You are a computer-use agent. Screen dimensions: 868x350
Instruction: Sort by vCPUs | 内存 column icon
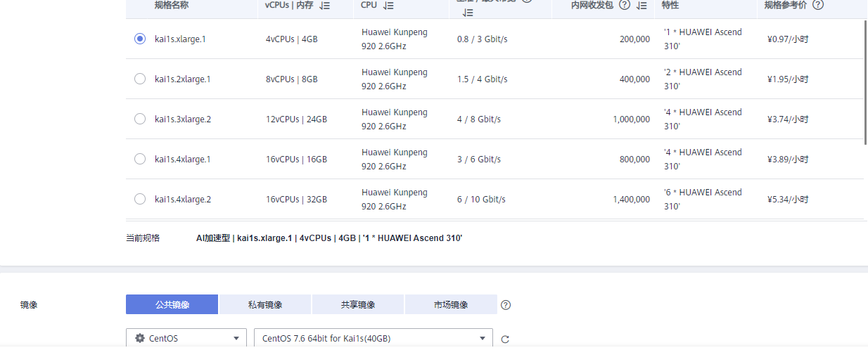point(324,6)
